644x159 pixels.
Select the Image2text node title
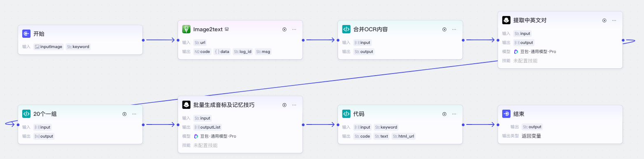point(208,29)
